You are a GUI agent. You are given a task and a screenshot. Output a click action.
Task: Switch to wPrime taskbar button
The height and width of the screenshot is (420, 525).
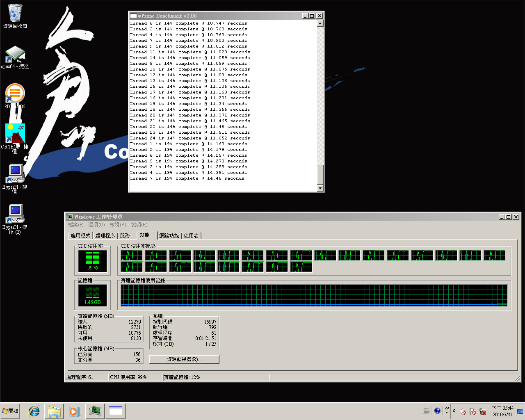point(116,411)
